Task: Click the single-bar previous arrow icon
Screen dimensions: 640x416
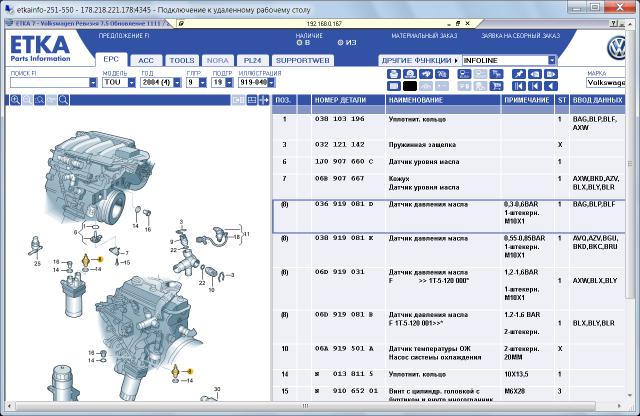Action: (535, 86)
